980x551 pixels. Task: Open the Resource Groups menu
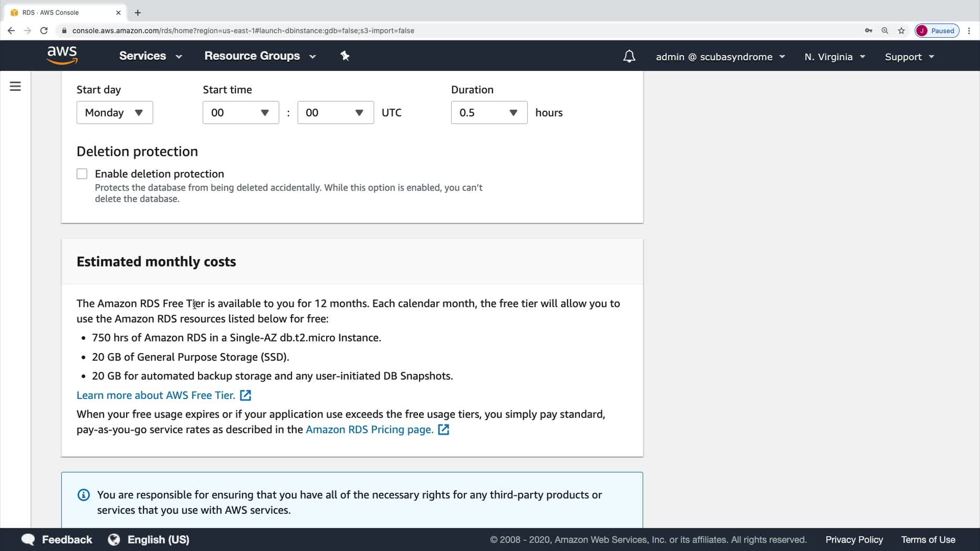tap(260, 56)
